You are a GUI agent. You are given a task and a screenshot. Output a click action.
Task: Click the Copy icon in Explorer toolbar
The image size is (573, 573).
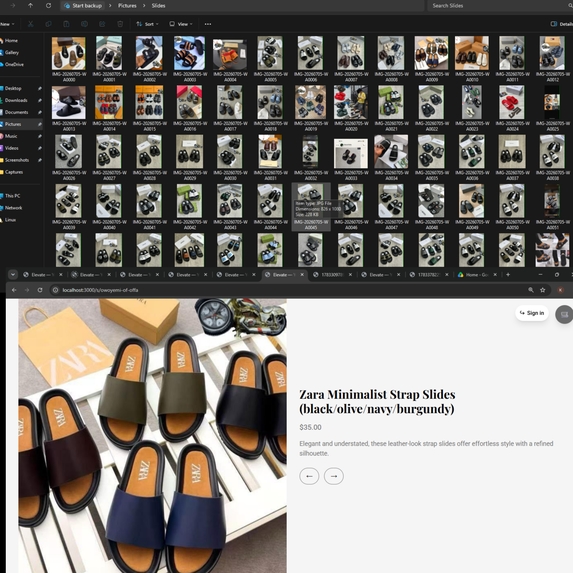48,24
